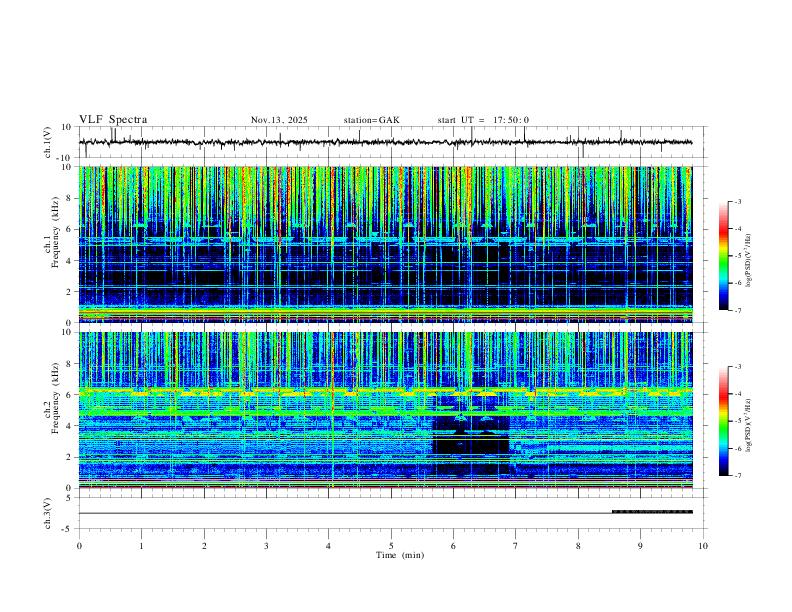Click the "-3" tick of the upper color bar

click(x=738, y=202)
